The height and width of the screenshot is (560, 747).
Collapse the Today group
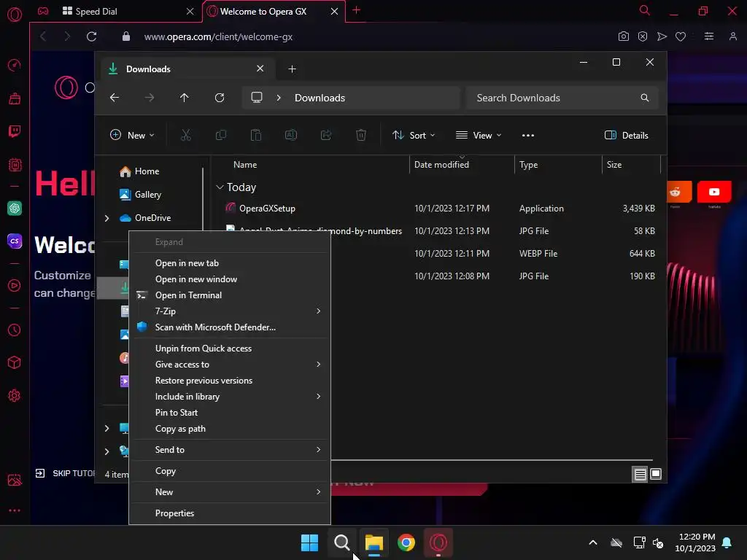pyautogui.click(x=220, y=187)
